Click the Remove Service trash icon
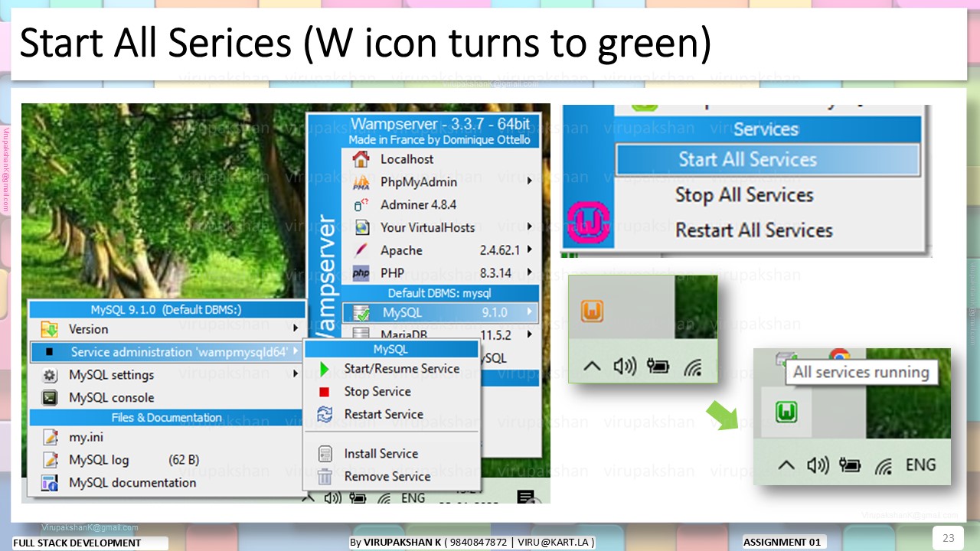Screen dimensions: 980x551 325,477
